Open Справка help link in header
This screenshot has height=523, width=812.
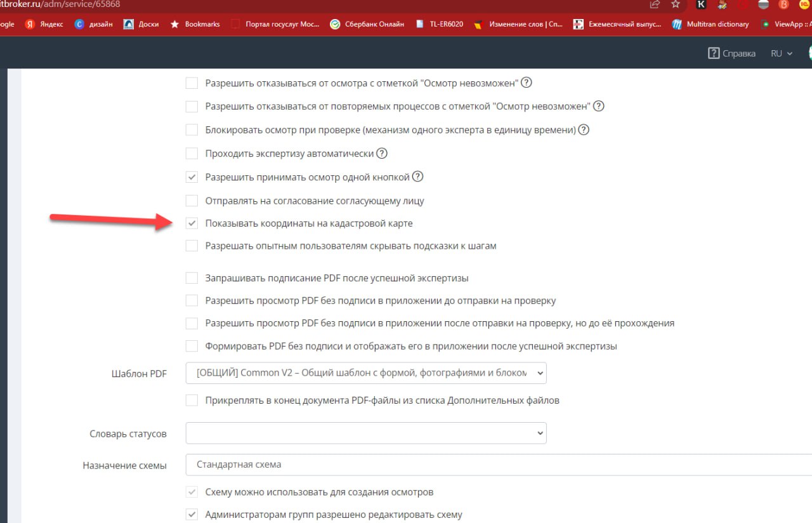tap(731, 53)
